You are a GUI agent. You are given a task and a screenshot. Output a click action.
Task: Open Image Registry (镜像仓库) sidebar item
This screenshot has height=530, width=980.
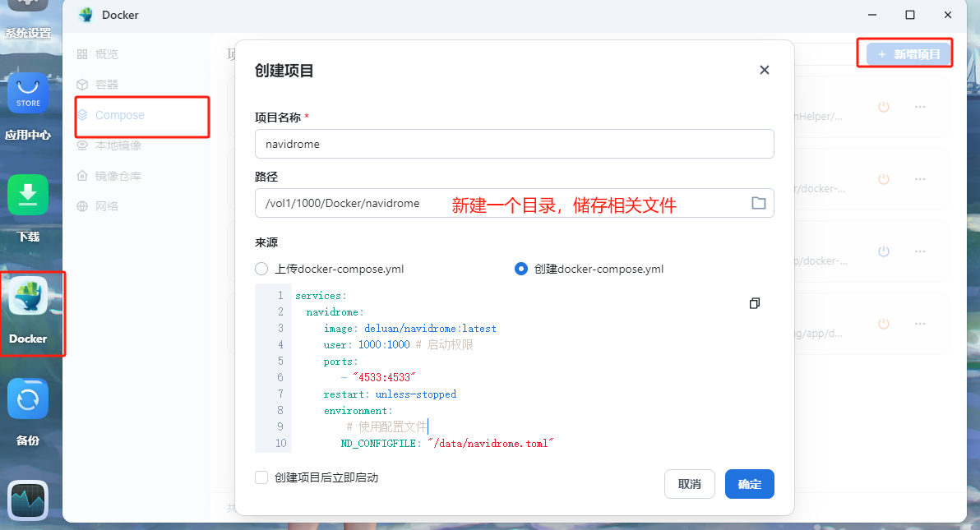click(x=109, y=176)
